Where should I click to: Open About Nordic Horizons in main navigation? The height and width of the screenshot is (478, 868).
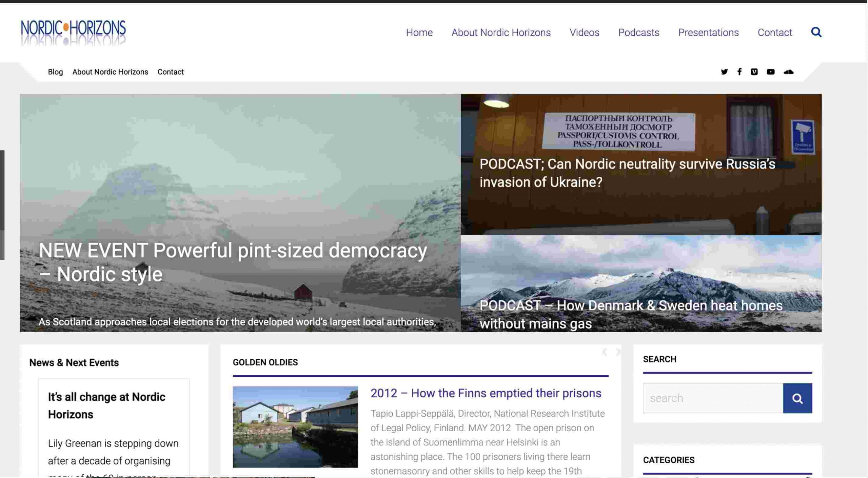(x=501, y=33)
